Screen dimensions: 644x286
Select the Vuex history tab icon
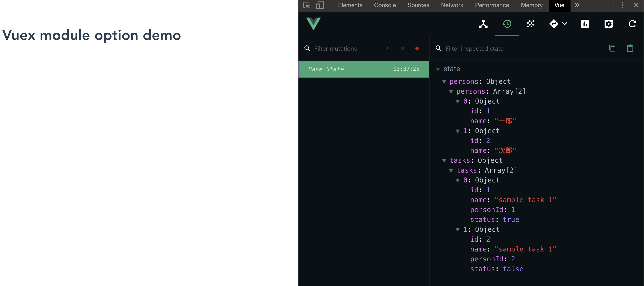(507, 24)
